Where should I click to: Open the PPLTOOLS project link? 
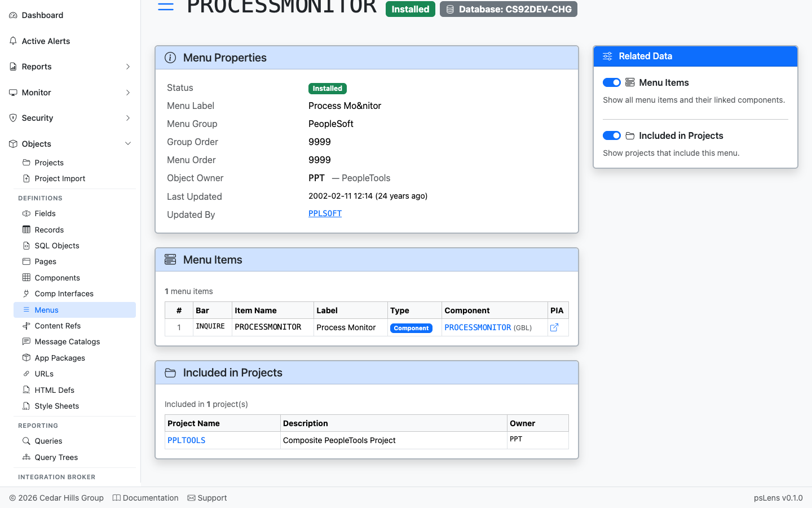click(186, 440)
